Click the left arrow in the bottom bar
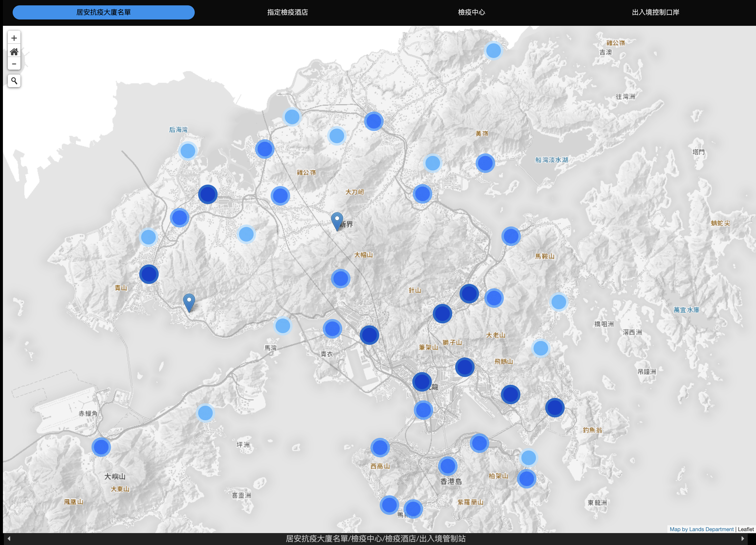The width and height of the screenshot is (756, 545). click(x=9, y=538)
